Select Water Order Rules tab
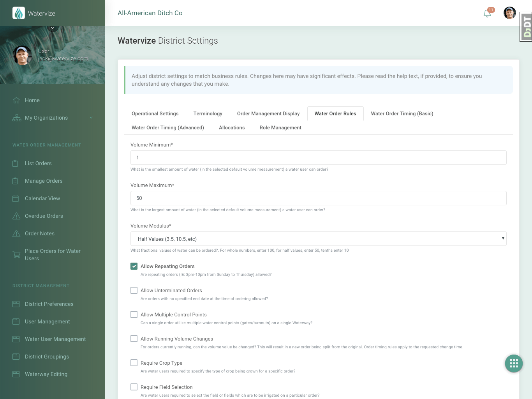The height and width of the screenshot is (399, 532). [x=335, y=114]
